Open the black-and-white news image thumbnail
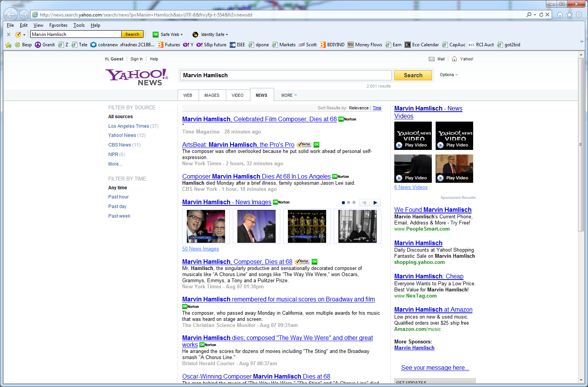The width and height of the screenshot is (588, 387). [x=358, y=226]
